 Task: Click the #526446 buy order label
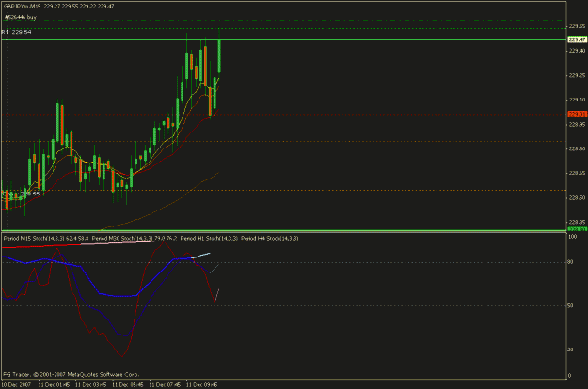click(21, 17)
